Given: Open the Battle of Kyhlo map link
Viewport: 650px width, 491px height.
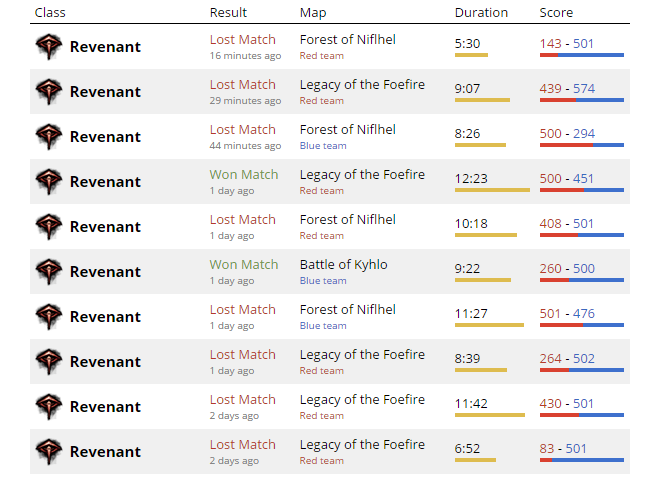Looking at the screenshot, I should 344,265.
